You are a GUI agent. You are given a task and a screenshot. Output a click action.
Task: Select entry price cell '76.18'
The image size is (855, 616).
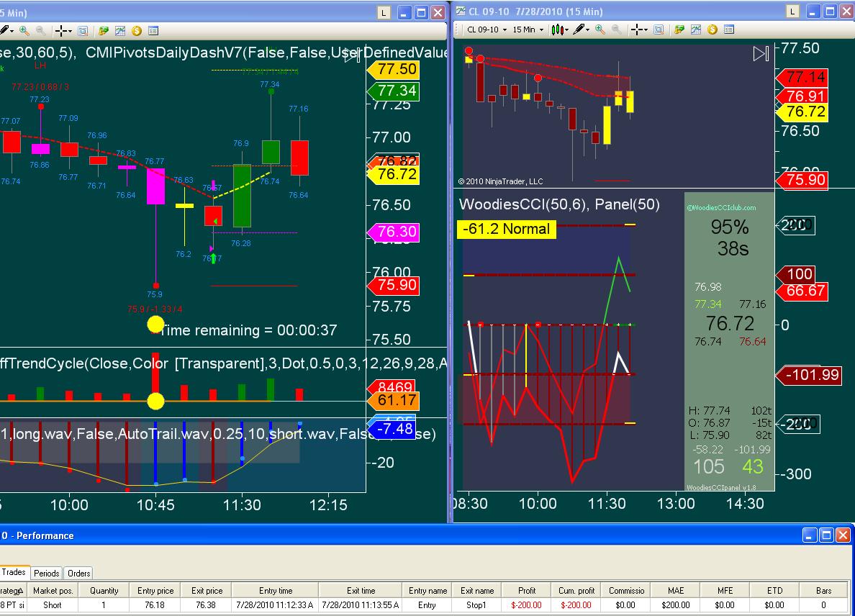coord(155,605)
